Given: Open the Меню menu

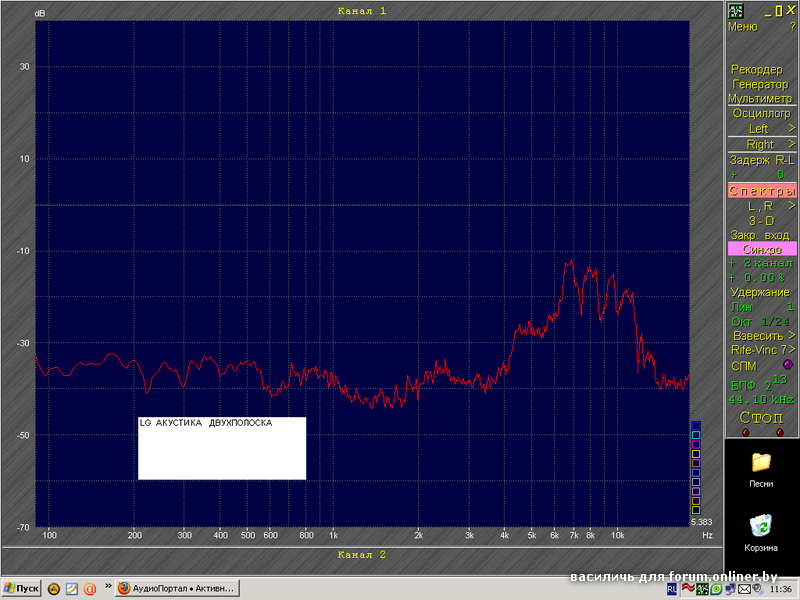Looking at the screenshot, I should pyautogui.click(x=743, y=26).
